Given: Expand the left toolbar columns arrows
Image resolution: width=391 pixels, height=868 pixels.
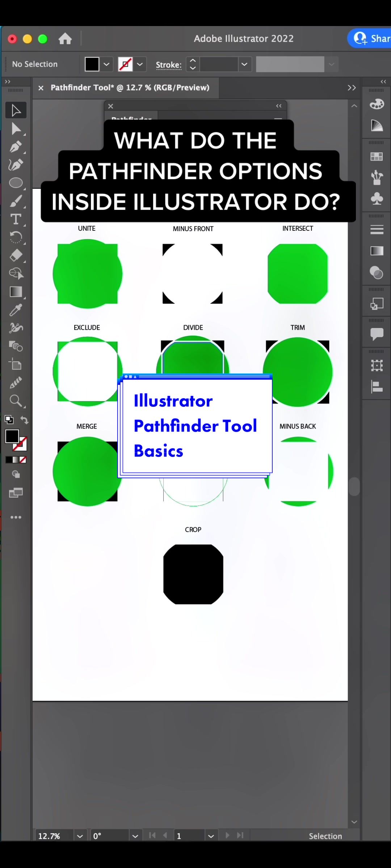Looking at the screenshot, I should tap(8, 82).
